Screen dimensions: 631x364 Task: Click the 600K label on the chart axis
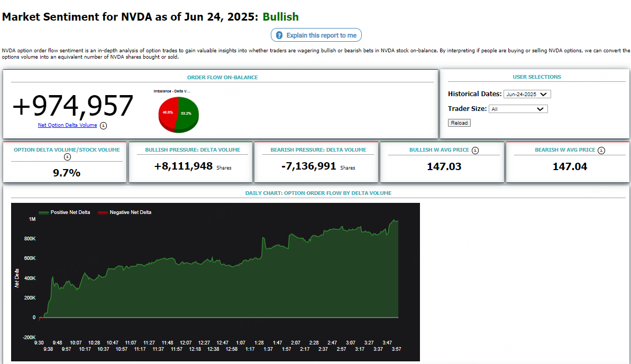click(30, 258)
